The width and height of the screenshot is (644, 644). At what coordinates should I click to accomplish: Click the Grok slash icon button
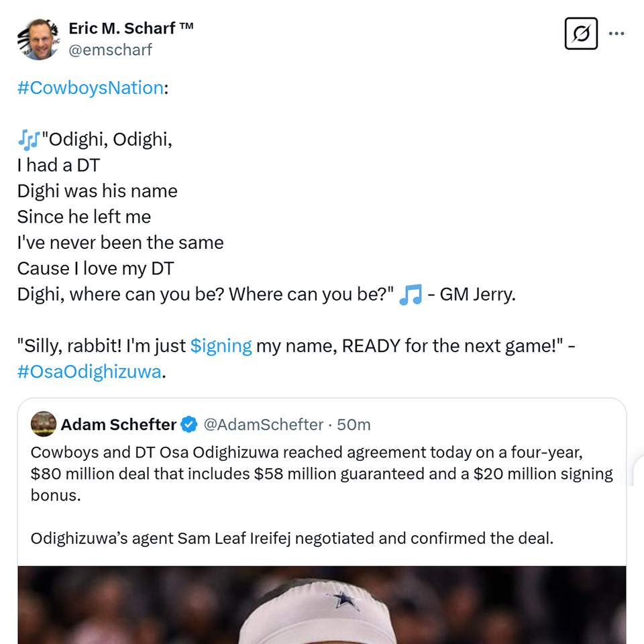tap(581, 34)
